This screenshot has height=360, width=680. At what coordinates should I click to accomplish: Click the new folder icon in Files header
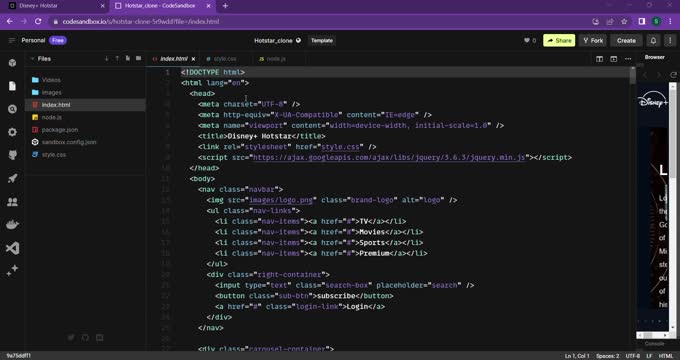138,59
